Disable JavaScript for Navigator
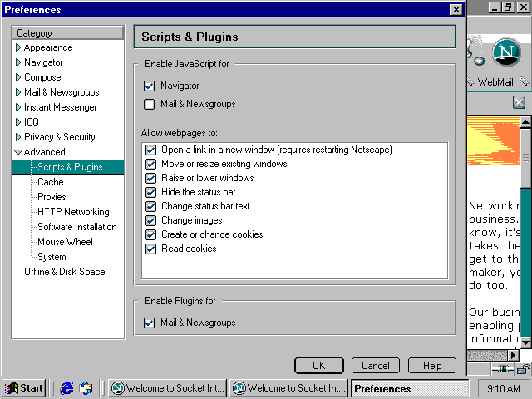Viewport: 532px width, 399px height. [150, 86]
